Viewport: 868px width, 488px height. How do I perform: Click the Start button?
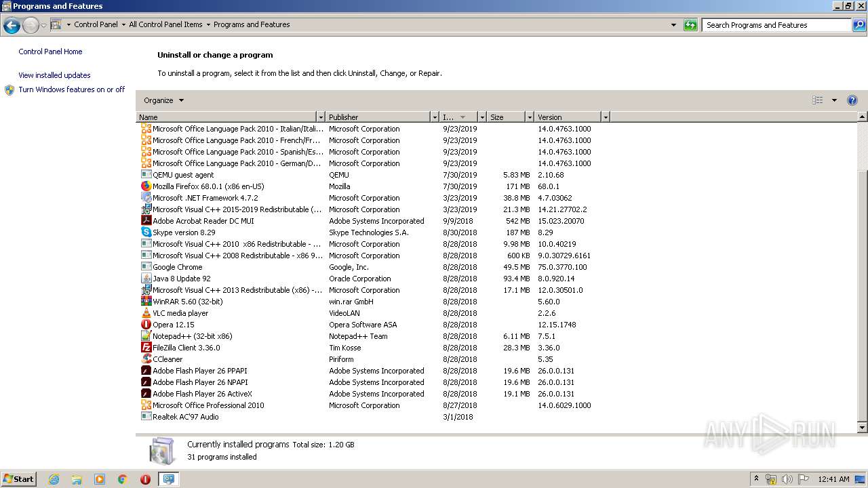tap(19, 479)
